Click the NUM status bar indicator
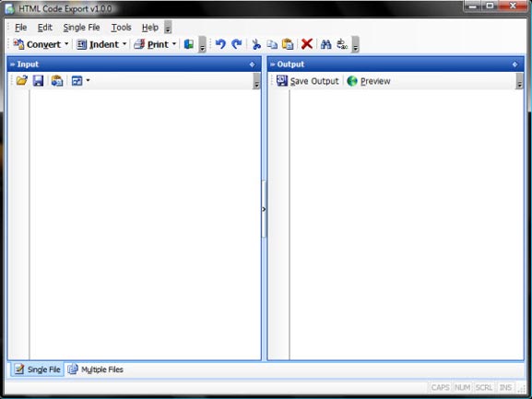 pos(462,387)
